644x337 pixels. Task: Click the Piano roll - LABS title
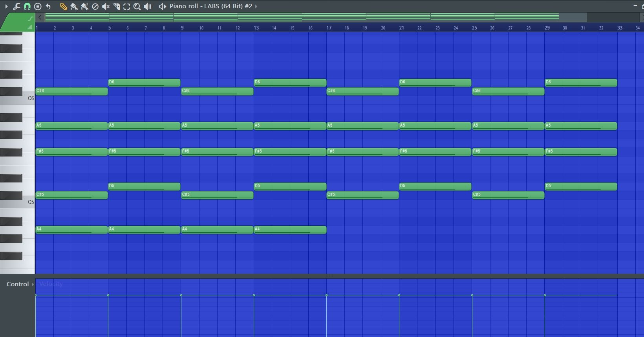pos(211,6)
